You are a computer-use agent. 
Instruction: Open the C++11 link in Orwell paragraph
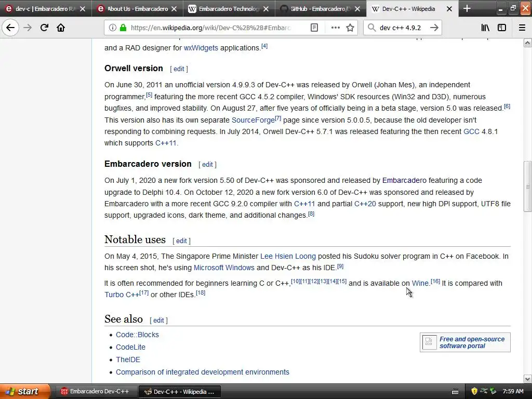tap(166, 143)
